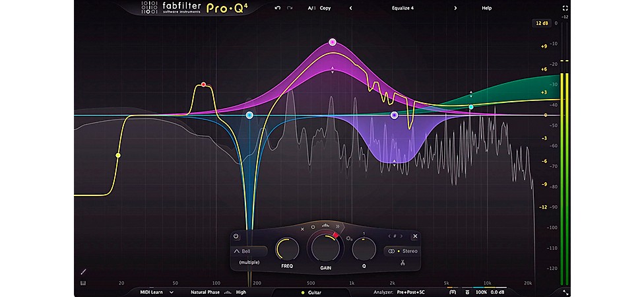The height and width of the screenshot is (297, 644).
Task: Select the yellow low cut band dot
Action: click(118, 155)
